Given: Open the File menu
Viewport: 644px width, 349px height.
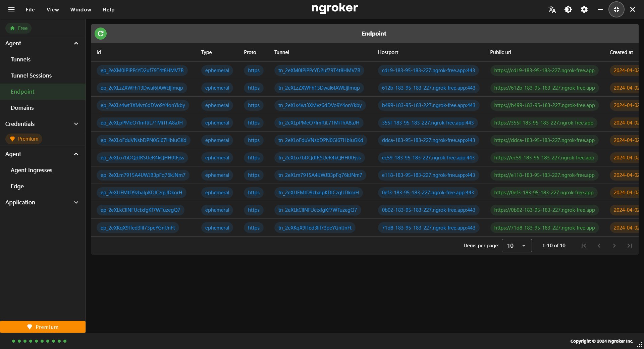Looking at the screenshot, I should (x=30, y=9).
